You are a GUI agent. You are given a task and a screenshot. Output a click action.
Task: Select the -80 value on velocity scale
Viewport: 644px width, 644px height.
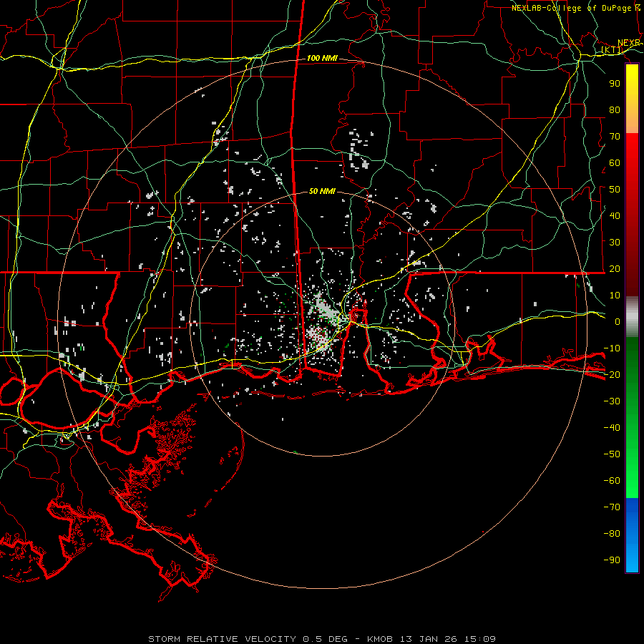pyautogui.click(x=612, y=534)
